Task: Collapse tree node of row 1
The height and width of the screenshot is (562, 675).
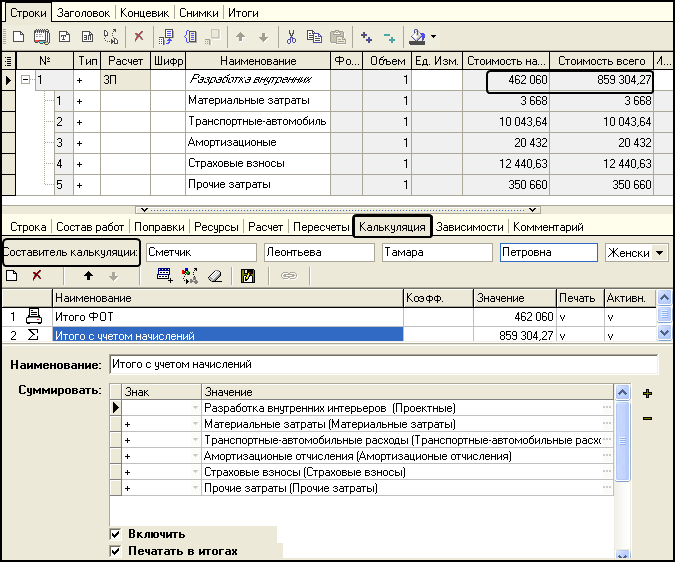Action: (26, 80)
